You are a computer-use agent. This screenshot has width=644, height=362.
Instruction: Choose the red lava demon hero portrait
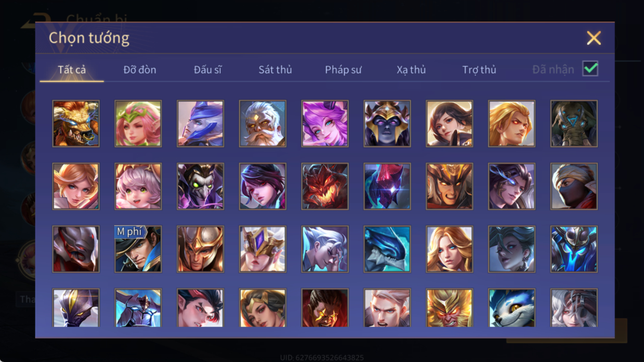tap(325, 186)
